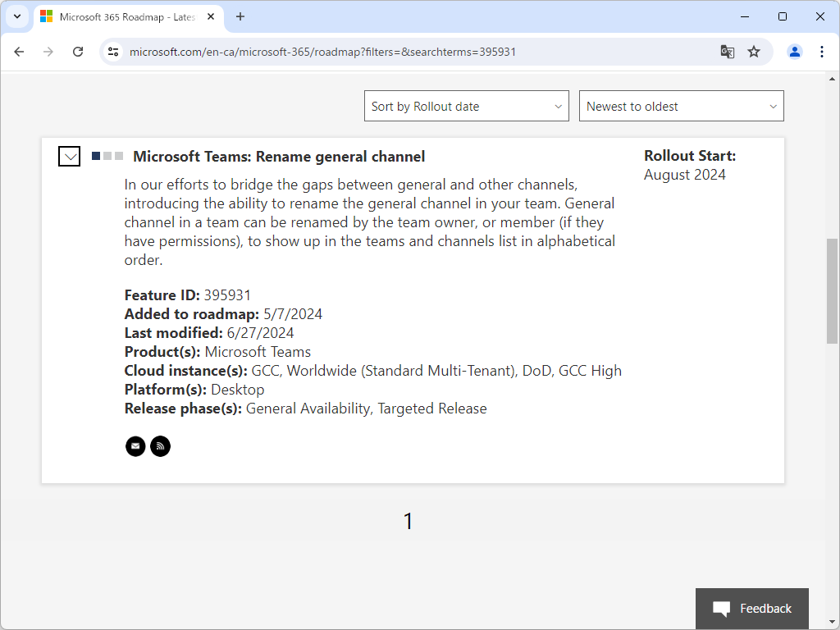Click the Feedback speech bubble icon
The width and height of the screenshot is (840, 630).
(x=720, y=609)
